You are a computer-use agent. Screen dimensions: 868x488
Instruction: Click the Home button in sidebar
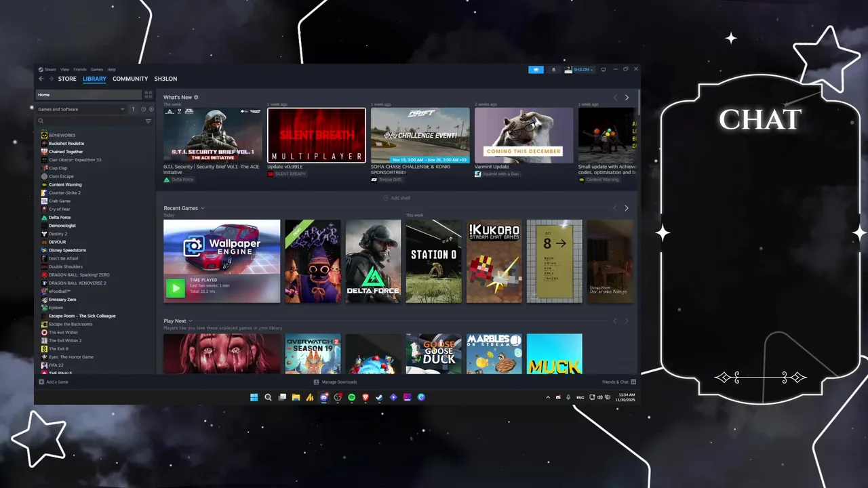point(88,95)
